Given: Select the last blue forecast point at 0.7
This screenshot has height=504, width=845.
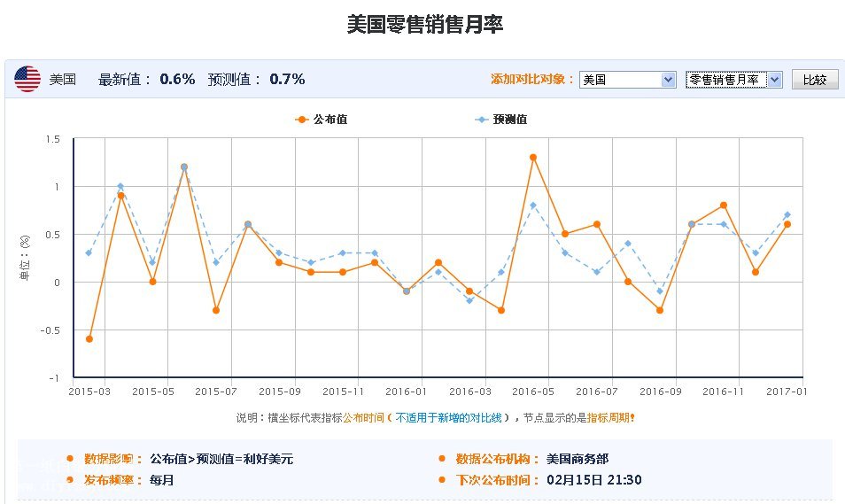Looking at the screenshot, I should point(787,214).
